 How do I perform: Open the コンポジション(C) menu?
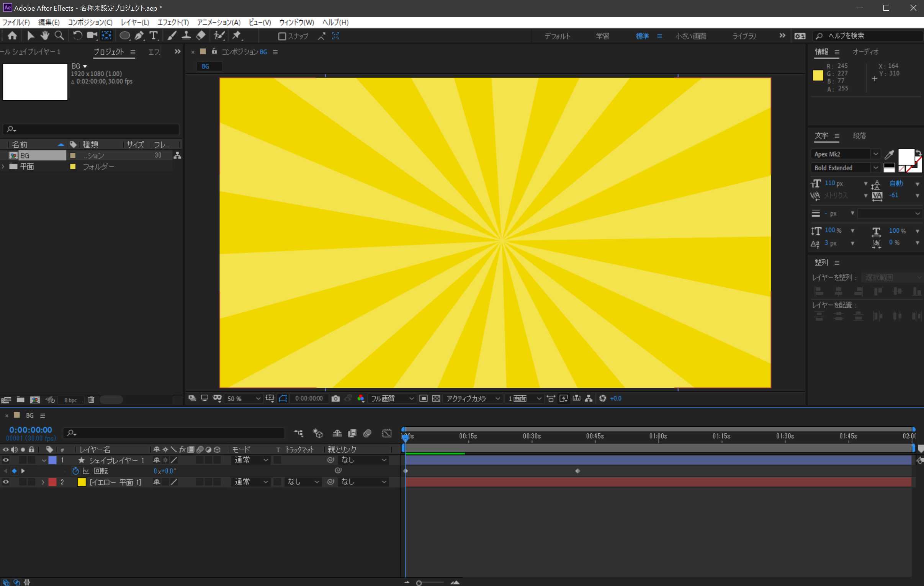pos(90,22)
